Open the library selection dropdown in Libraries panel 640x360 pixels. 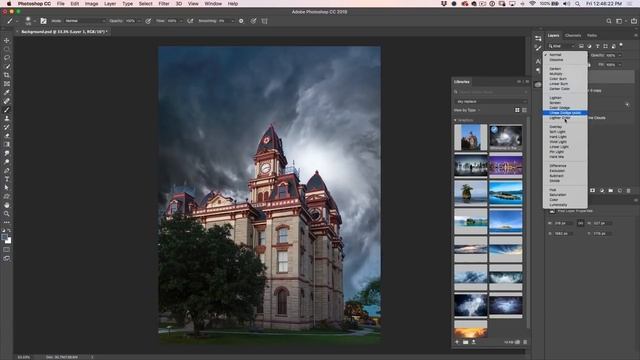(x=491, y=101)
